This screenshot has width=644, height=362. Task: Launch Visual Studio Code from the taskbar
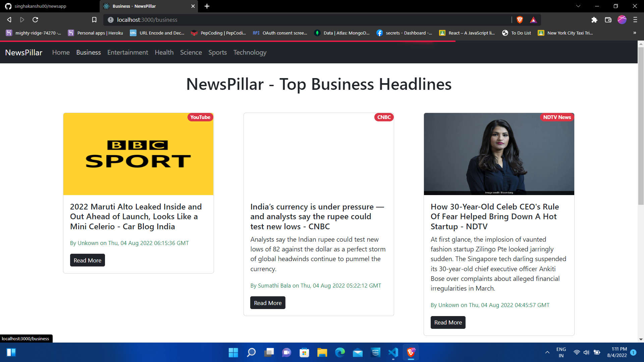pos(393,352)
